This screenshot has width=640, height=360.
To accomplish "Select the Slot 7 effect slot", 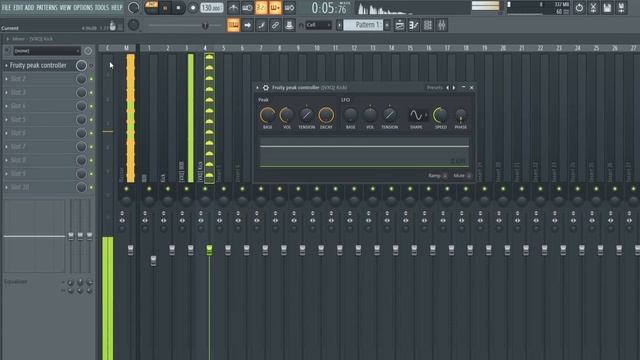I will tap(41, 147).
